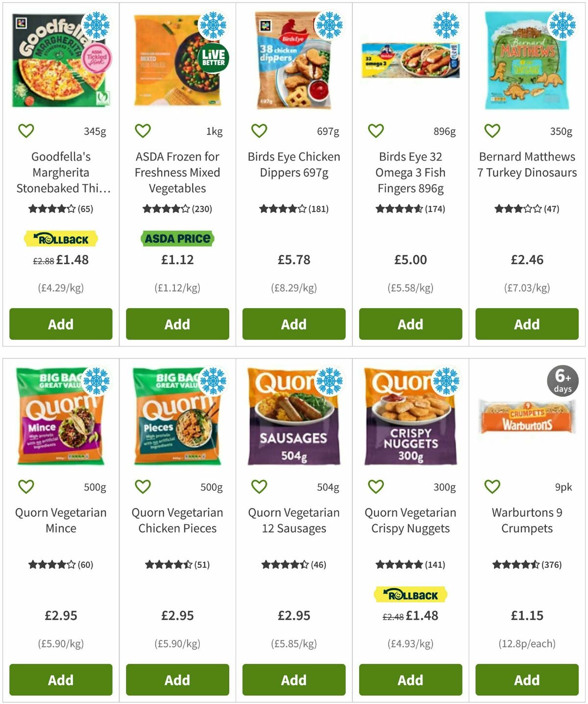Toggle the heart on Warburtons 9 Crumpets
The image size is (588, 704).
pyautogui.click(x=491, y=486)
